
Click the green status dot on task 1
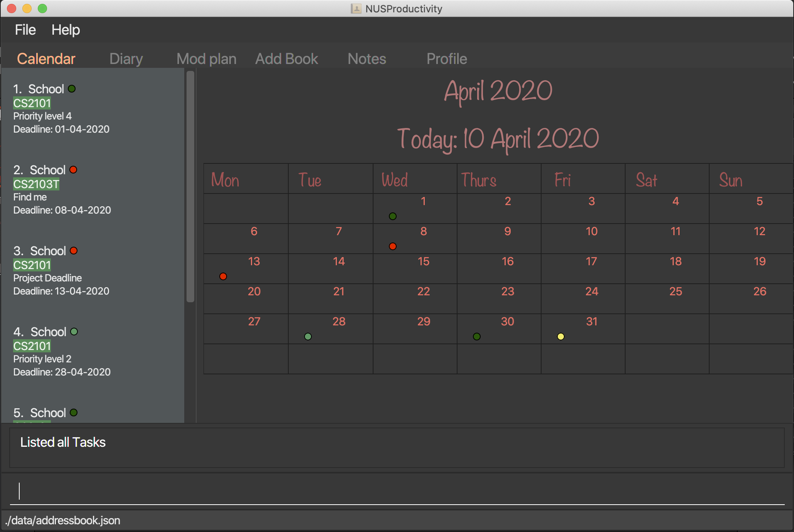coord(72,88)
